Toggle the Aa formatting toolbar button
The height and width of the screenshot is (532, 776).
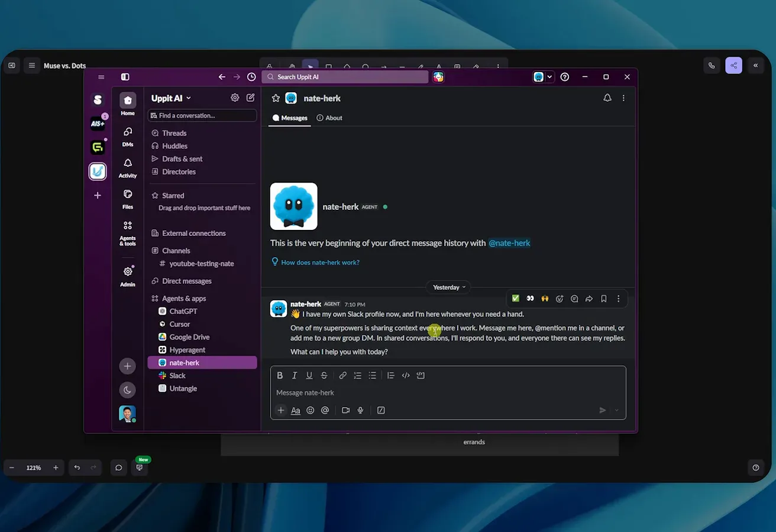pyautogui.click(x=296, y=410)
